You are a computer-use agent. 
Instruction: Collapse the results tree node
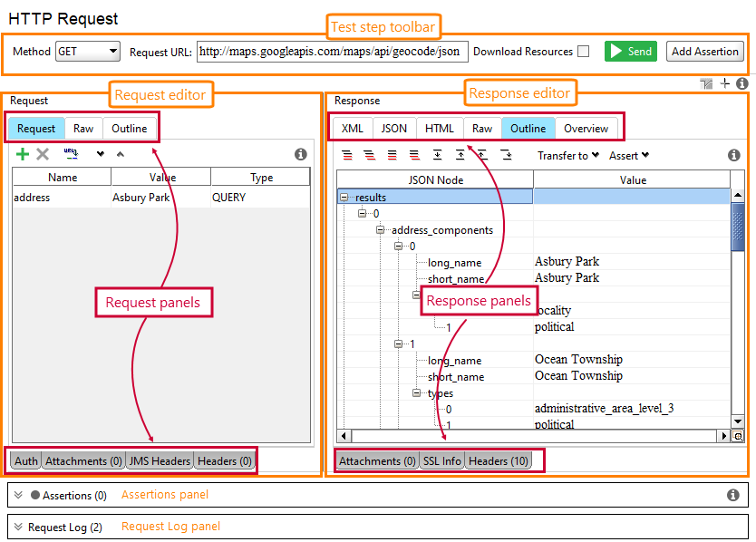[344, 198]
